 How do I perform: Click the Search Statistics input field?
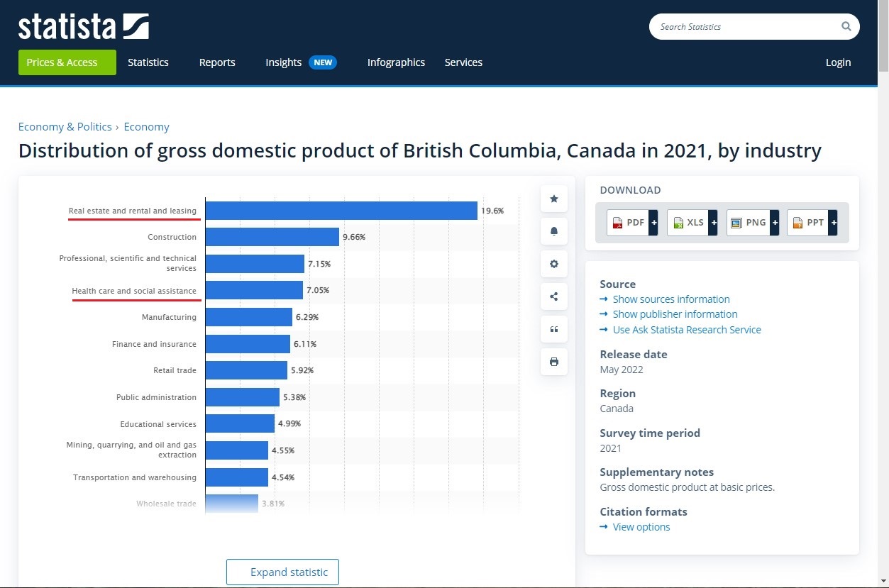(741, 27)
